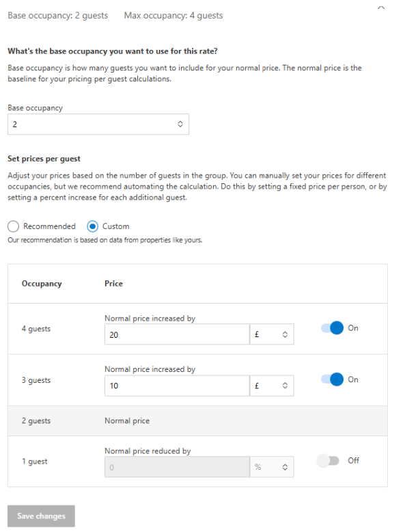Viewport: 405px width, 532px height.
Task: Open currency unit dropdown for 3 guests
Action: (272, 386)
